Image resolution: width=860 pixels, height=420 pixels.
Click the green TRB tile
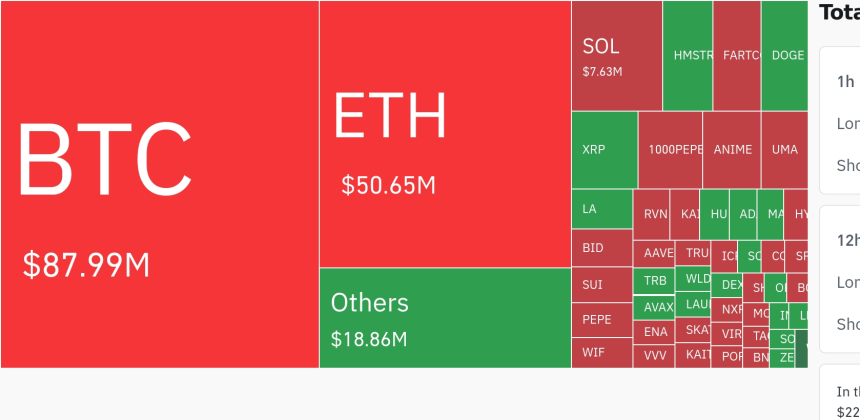click(654, 281)
